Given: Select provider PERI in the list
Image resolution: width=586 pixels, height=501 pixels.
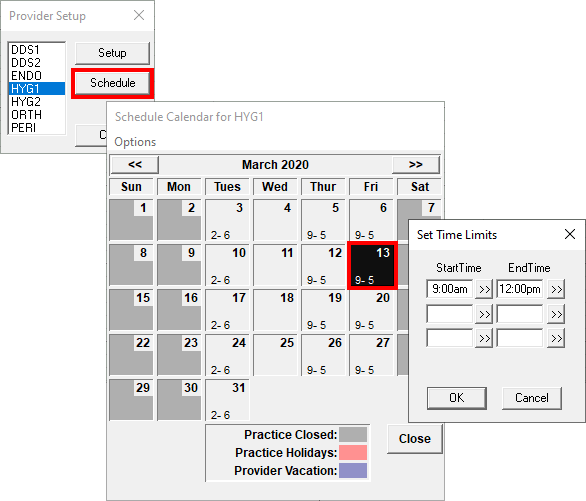Looking at the screenshot, I should [x=36, y=127].
